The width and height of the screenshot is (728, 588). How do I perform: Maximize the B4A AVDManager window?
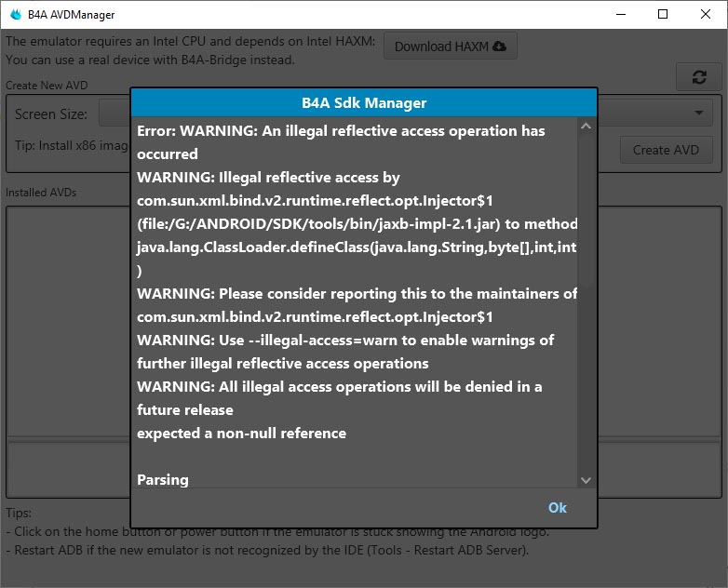pyautogui.click(x=663, y=14)
